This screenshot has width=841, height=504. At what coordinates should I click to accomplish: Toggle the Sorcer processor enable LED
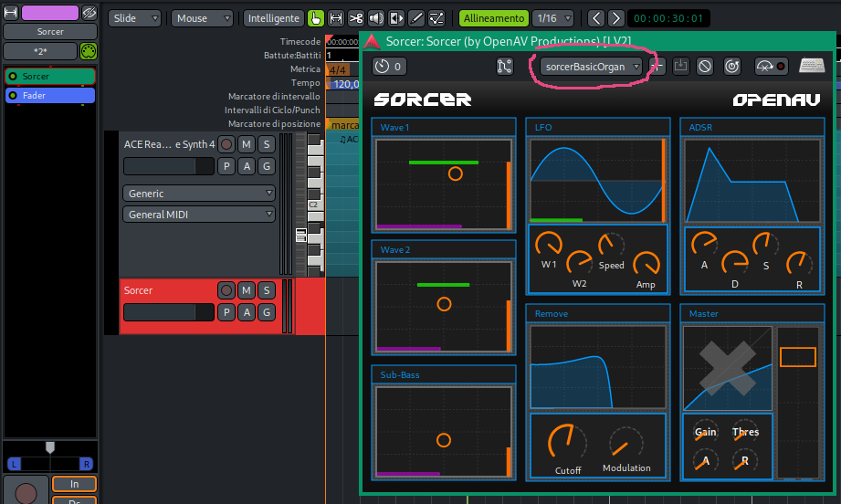13,76
